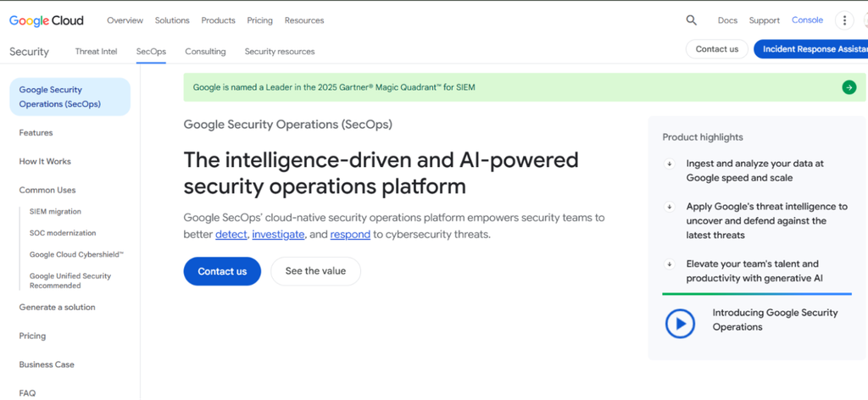Click the green arrow on the Gartner banner
The height and width of the screenshot is (400, 868).
click(849, 86)
